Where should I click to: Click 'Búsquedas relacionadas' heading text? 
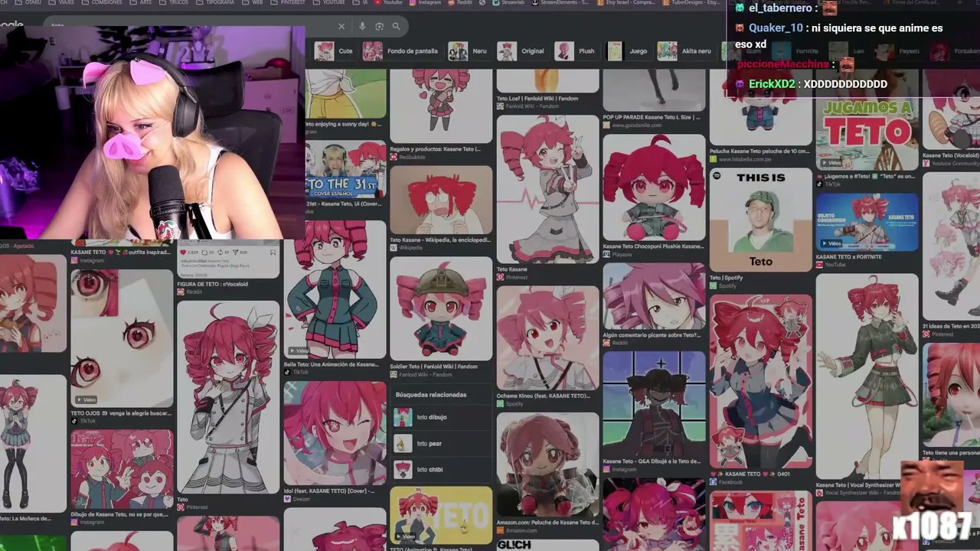click(431, 395)
